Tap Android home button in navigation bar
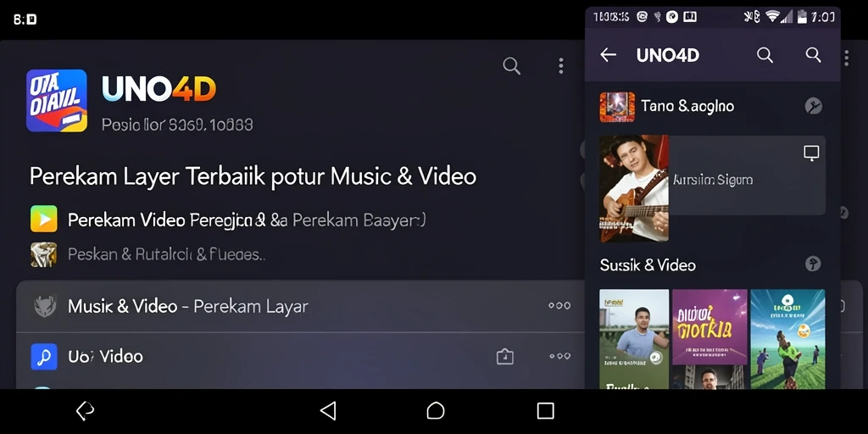This screenshot has width=868, height=434. point(436,411)
